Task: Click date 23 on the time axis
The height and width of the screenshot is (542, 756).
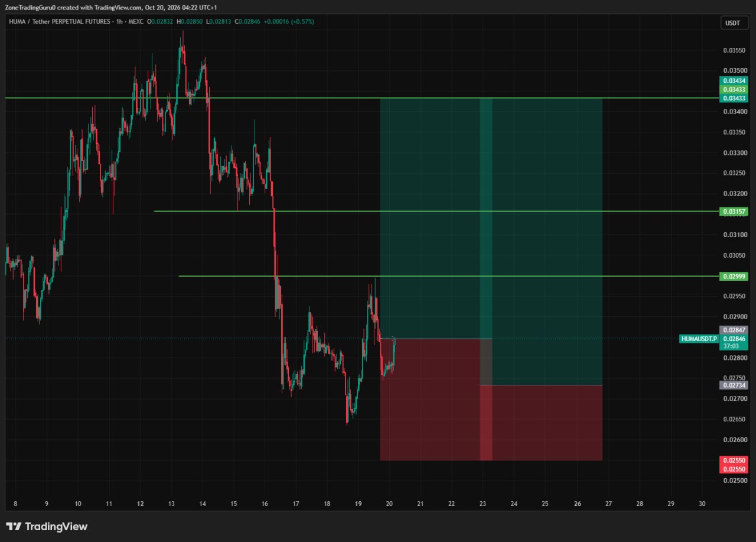Action: 483,504
